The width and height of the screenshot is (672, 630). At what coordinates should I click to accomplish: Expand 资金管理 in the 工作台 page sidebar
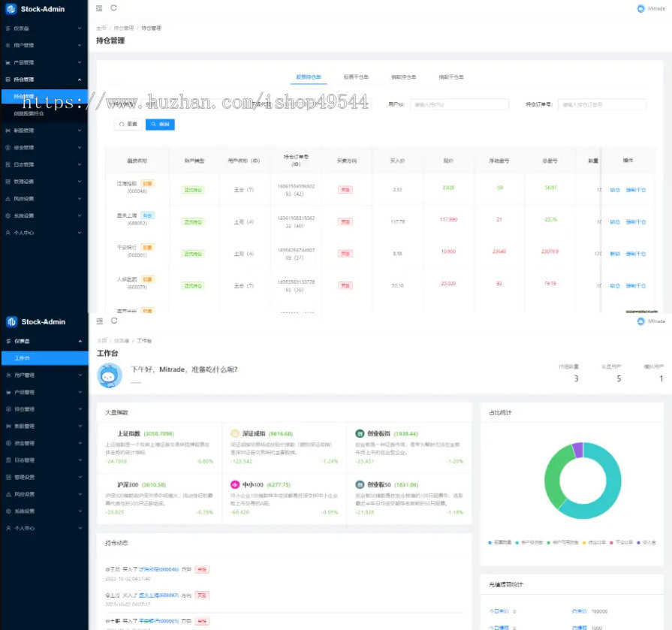(80, 444)
